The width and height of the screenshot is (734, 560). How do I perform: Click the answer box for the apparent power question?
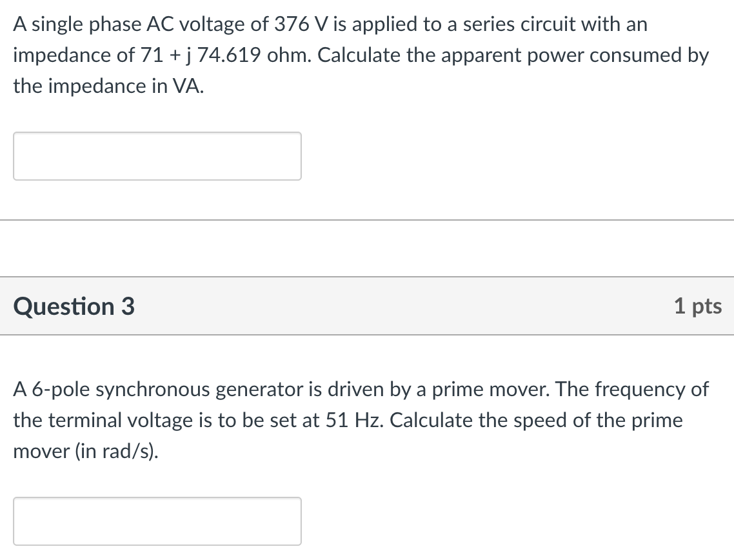coord(157,155)
